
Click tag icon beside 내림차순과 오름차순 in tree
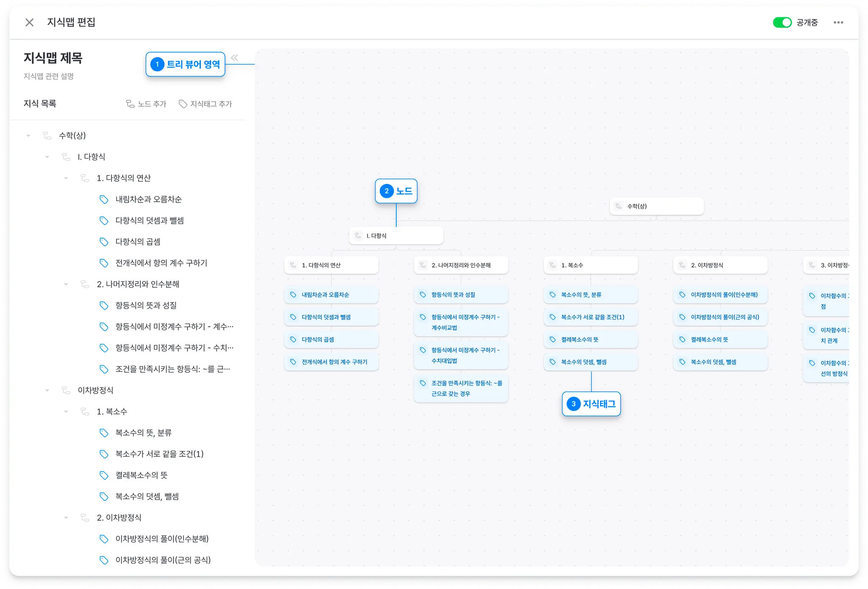coord(104,199)
